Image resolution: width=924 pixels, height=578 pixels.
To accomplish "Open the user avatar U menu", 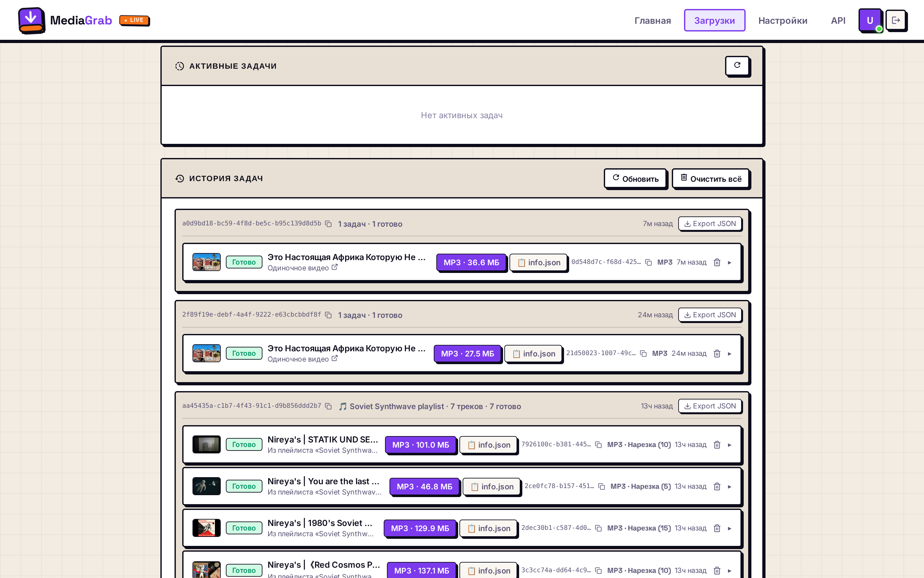I will [x=870, y=20].
